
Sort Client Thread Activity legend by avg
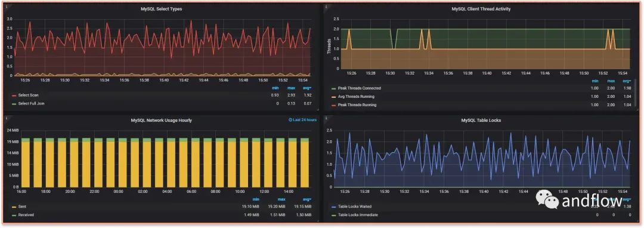click(626, 81)
